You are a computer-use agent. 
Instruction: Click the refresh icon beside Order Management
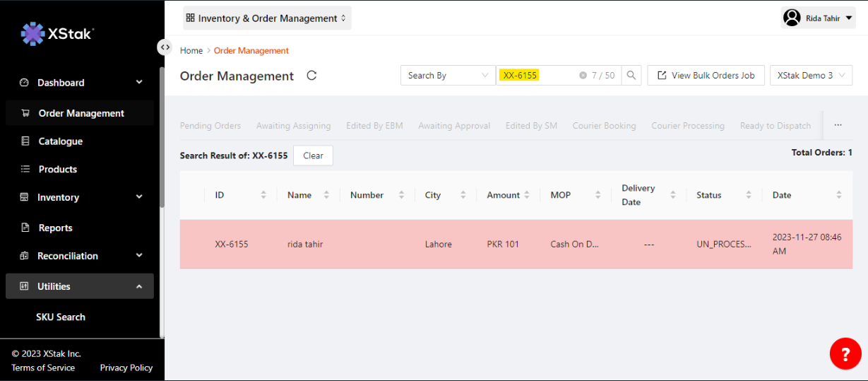tap(311, 76)
